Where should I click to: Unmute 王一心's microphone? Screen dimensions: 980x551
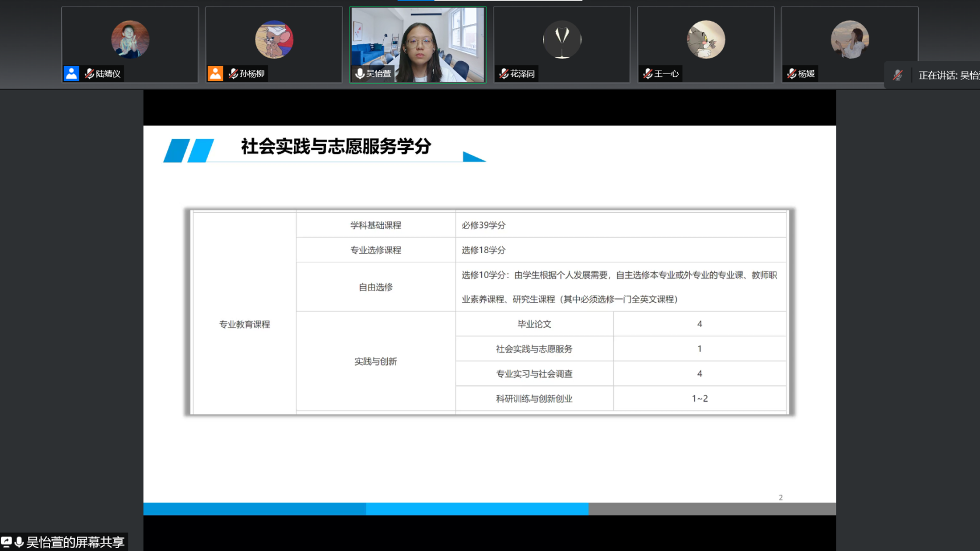tap(647, 73)
